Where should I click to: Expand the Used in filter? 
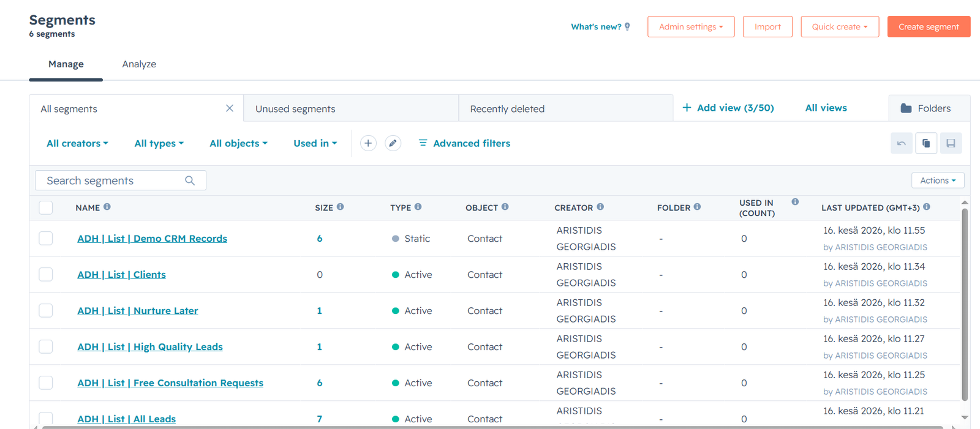point(315,143)
